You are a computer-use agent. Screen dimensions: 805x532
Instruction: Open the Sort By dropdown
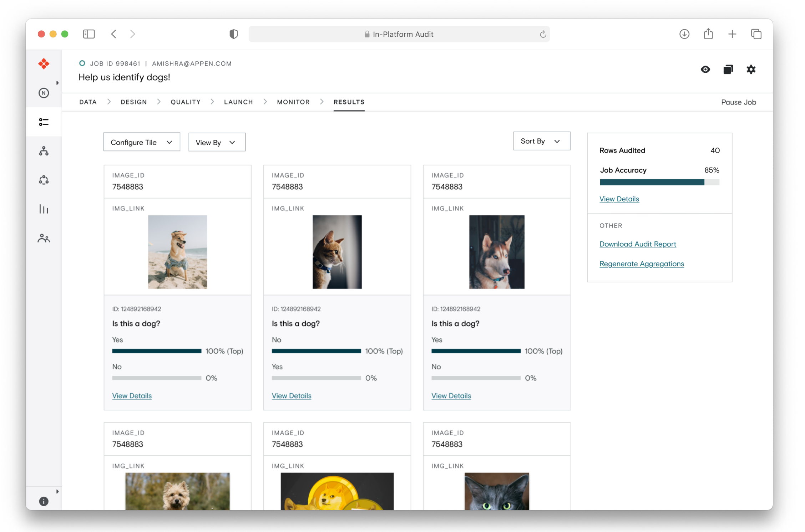(x=542, y=141)
